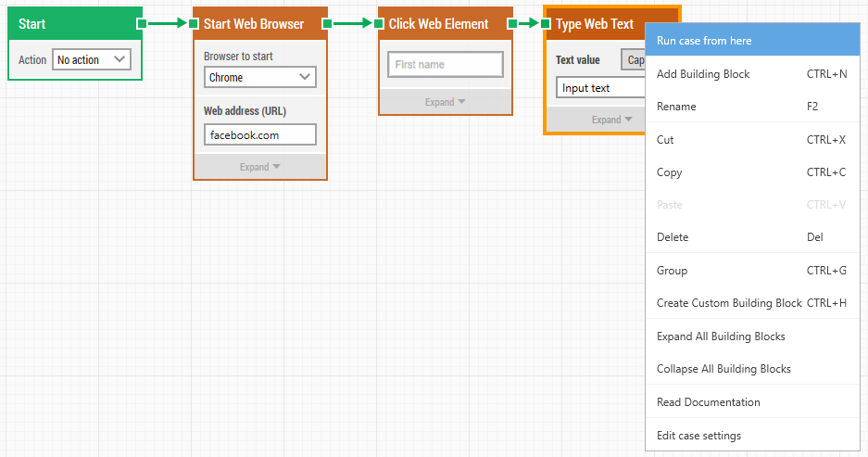
Task: Expand the Click Web Element block
Action: [445, 102]
